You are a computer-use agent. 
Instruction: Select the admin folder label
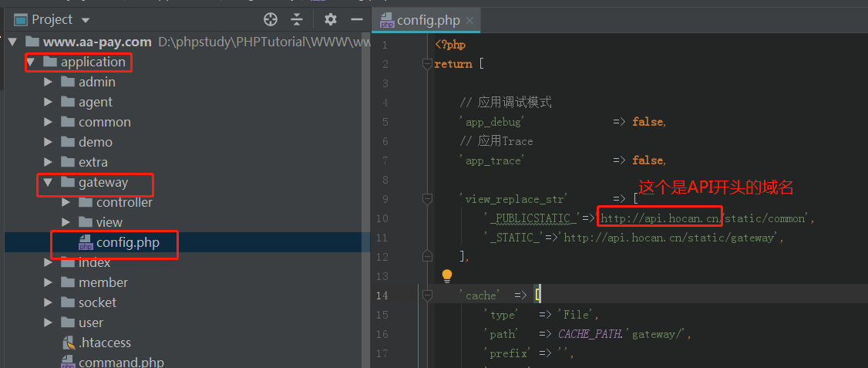tap(97, 82)
